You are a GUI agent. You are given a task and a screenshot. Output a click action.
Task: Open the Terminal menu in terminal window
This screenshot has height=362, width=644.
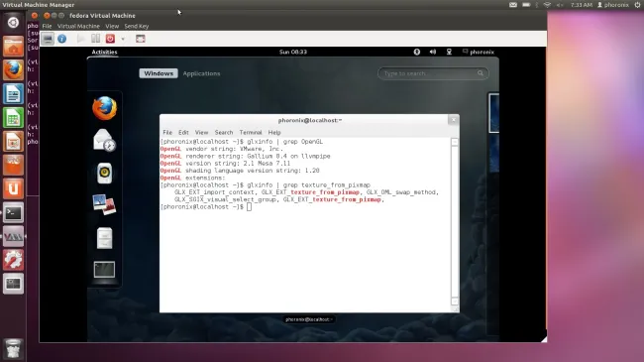[251, 133]
